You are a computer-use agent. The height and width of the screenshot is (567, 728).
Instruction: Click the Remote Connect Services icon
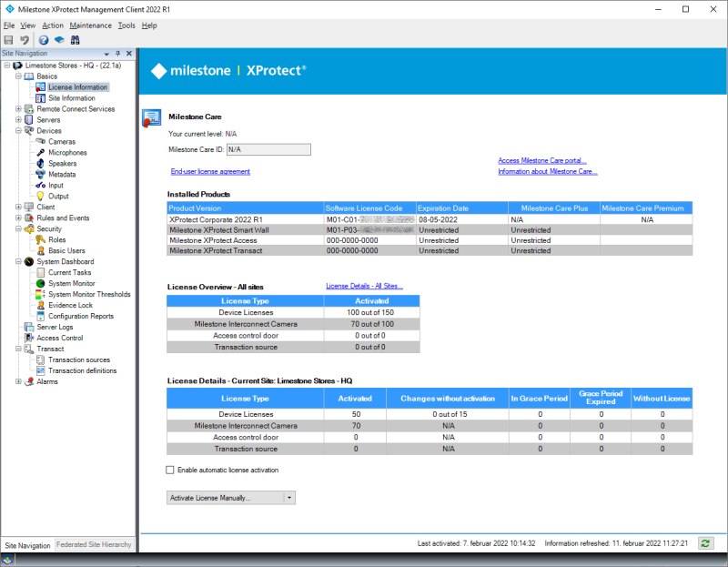(29, 109)
